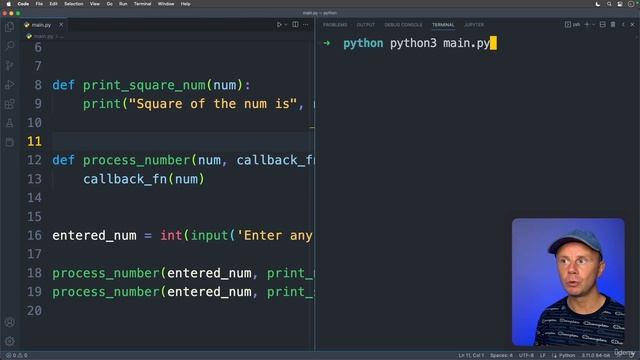Create a new terminal with plus icon
The width and height of the screenshot is (640, 360).
(x=587, y=25)
